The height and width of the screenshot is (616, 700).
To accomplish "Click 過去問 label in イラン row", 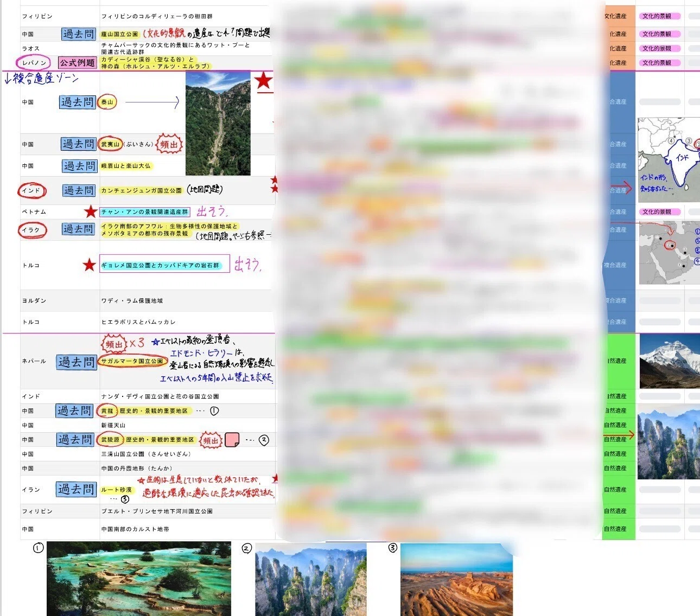I will 77,489.
